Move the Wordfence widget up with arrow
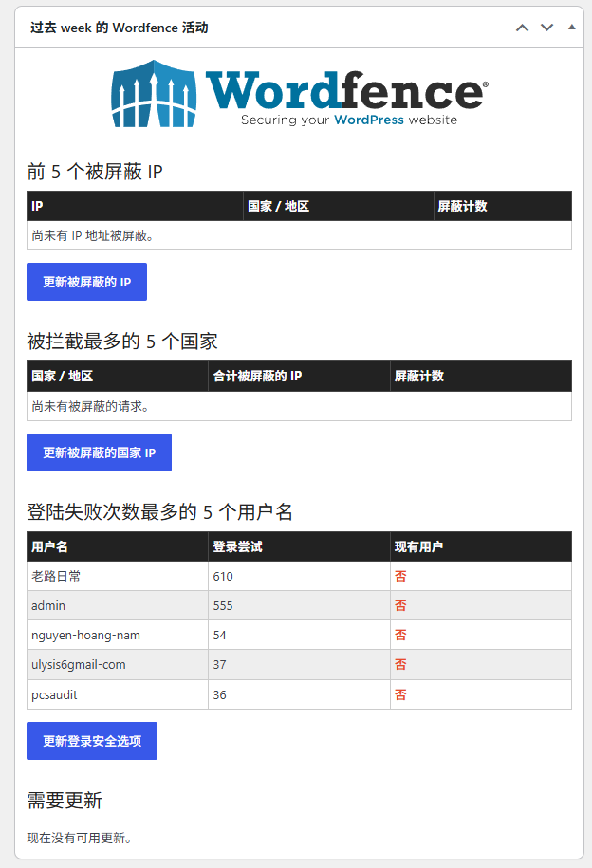 click(522, 28)
